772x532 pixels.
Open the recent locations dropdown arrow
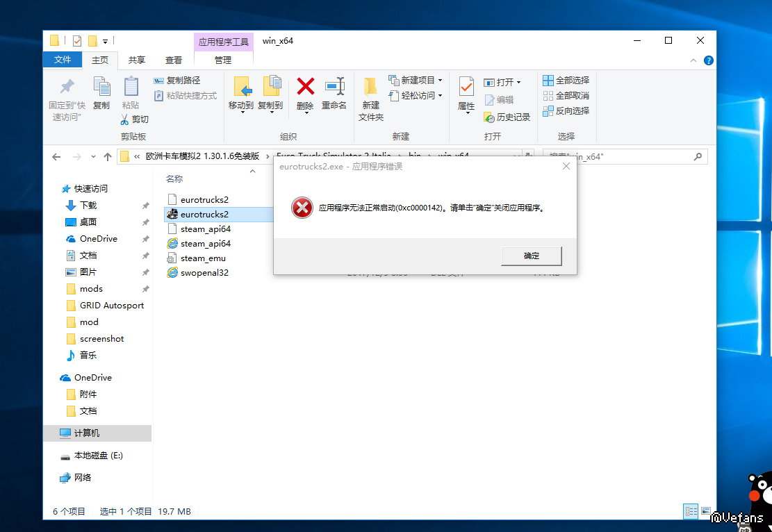pos(93,157)
